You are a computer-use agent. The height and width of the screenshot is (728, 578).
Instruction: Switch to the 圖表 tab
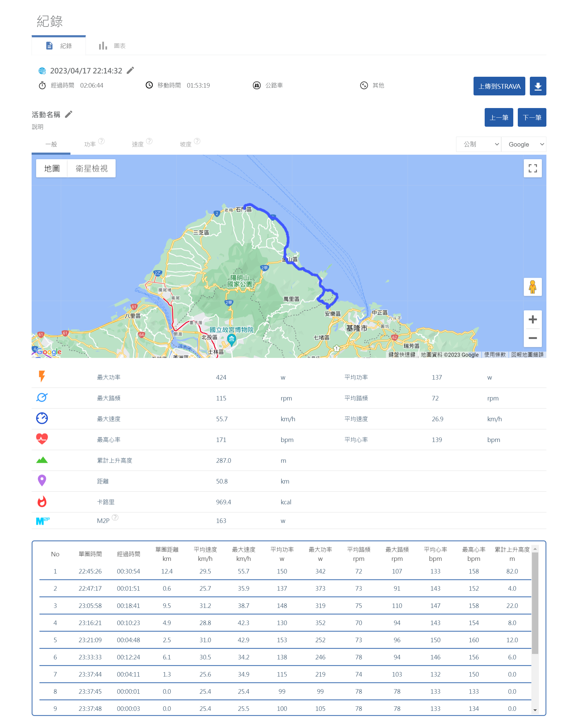click(x=112, y=45)
